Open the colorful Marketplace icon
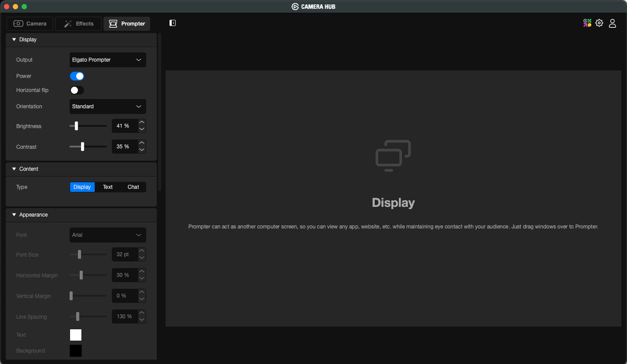 (x=587, y=23)
